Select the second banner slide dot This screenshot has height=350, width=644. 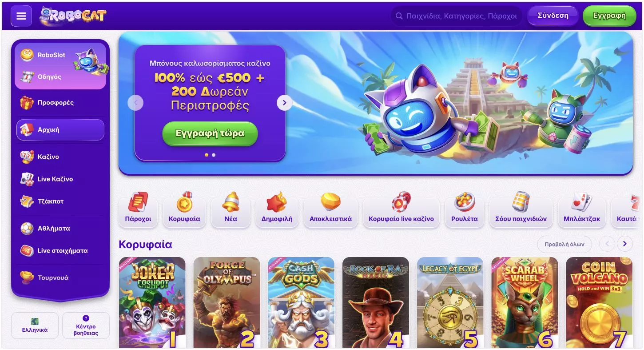[x=214, y=155]
